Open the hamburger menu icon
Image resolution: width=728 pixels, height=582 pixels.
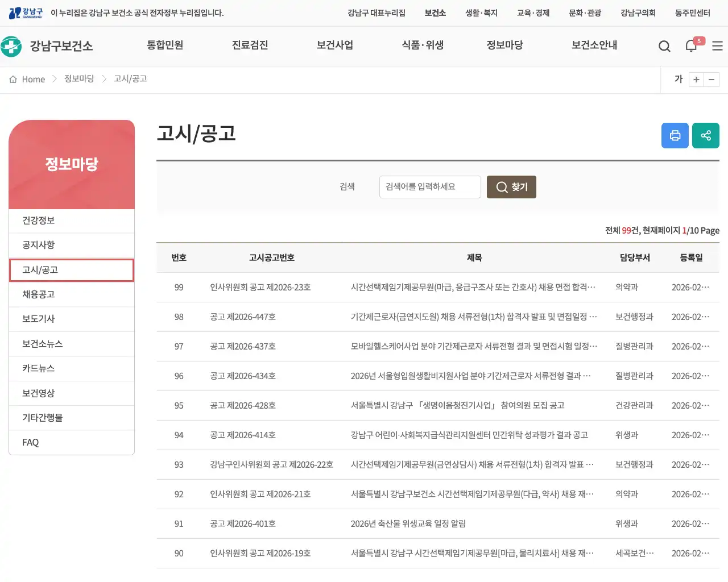(x=717, y=46)
